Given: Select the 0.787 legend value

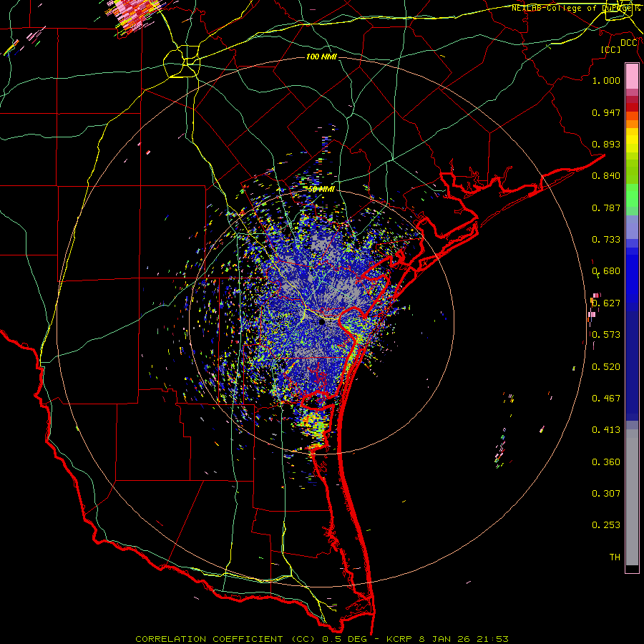Looking at the screenshot, I should (x=606, y=208).
